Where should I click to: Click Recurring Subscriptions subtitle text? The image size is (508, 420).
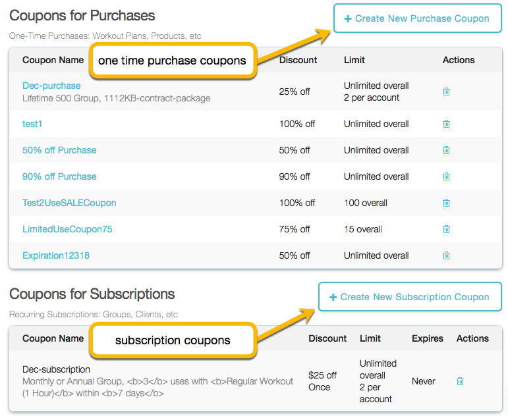(94, 314)
